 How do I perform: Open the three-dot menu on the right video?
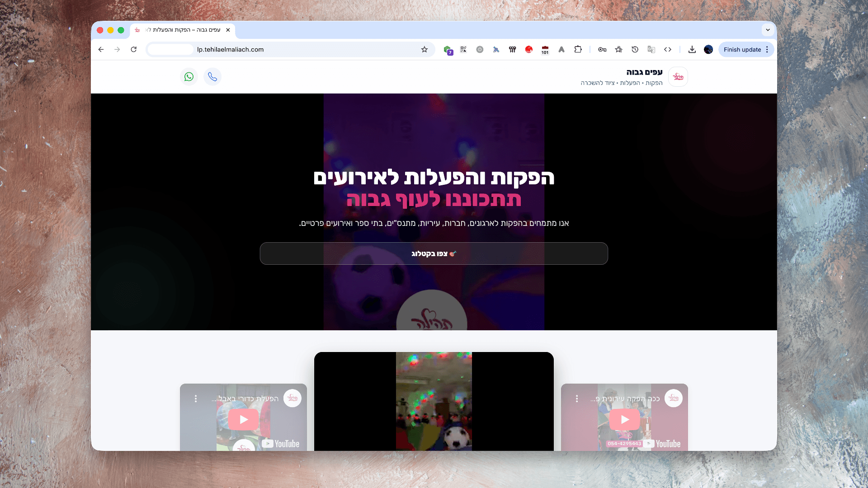pos(576,399)
